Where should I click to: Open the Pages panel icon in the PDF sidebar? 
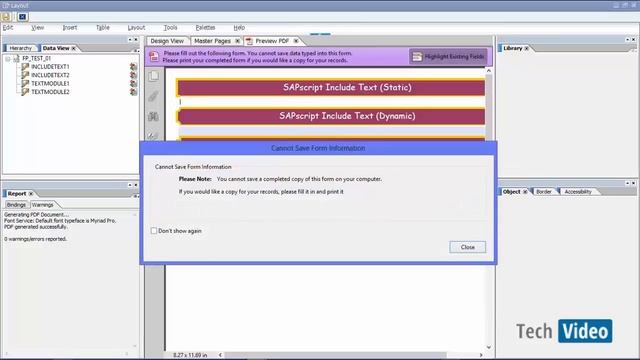pos(153,76)
